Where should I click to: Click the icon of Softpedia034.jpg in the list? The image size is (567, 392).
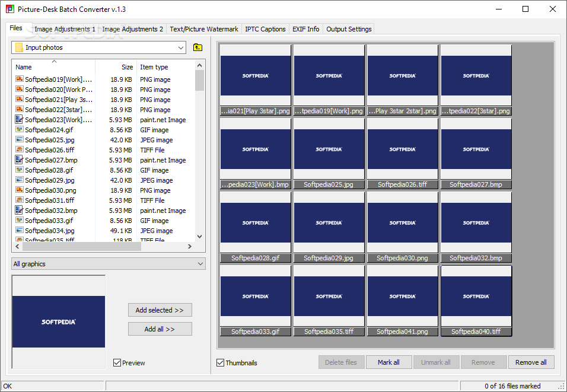pyautogui.click(x=19, y=230)
